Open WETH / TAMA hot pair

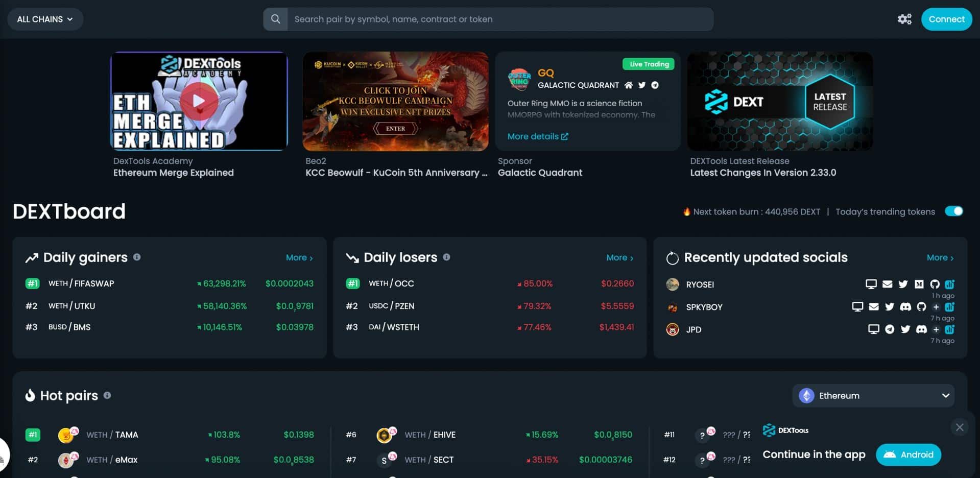tap(170, 435)
